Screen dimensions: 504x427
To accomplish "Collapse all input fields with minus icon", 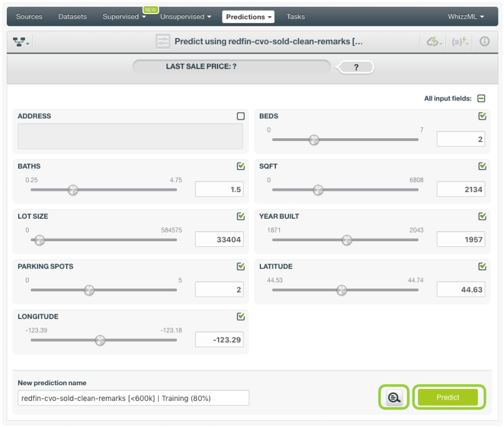I will point(481,98).
